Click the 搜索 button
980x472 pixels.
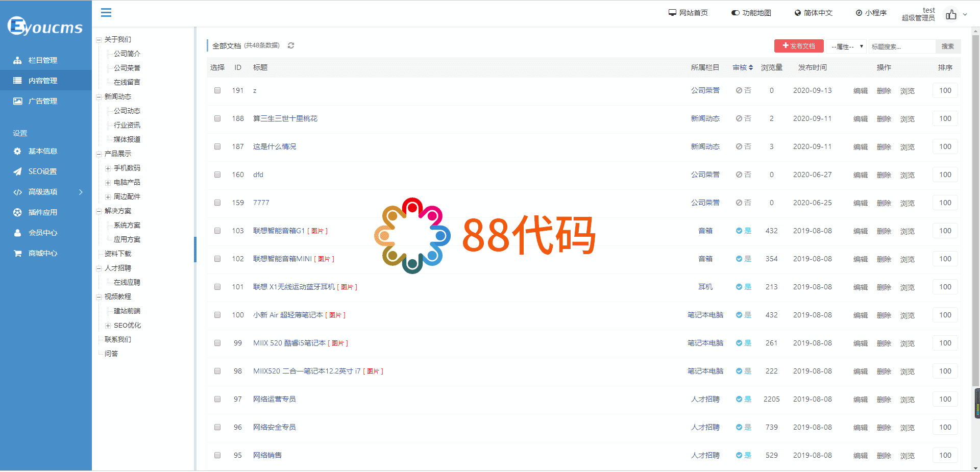point(948,46)
